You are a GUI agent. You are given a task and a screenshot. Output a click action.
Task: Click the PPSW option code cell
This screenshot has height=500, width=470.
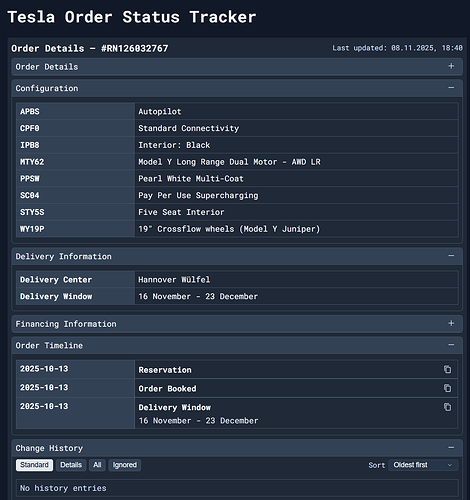coord(75,179)
